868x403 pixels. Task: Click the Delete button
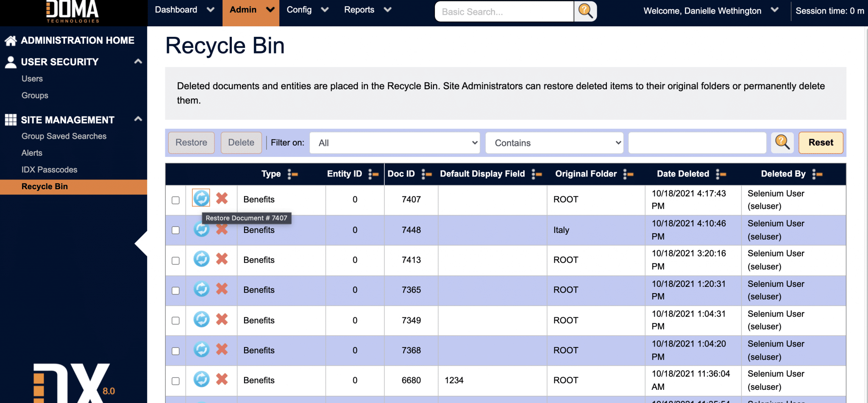tap(241, 143)
